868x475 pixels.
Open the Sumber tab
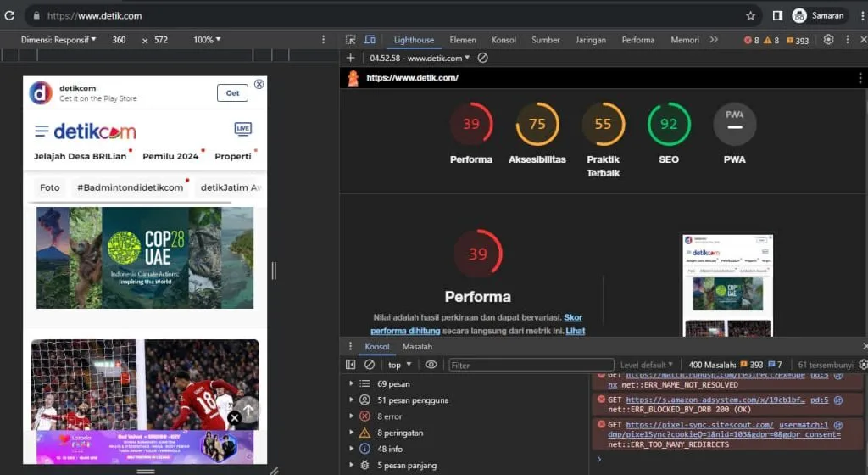tap(545, 40)
